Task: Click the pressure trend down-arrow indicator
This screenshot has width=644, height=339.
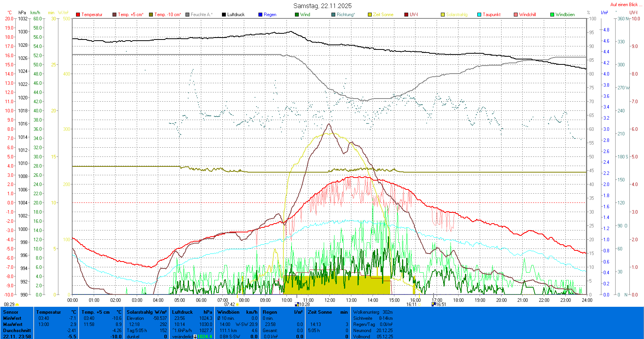Action: [195, 337]
